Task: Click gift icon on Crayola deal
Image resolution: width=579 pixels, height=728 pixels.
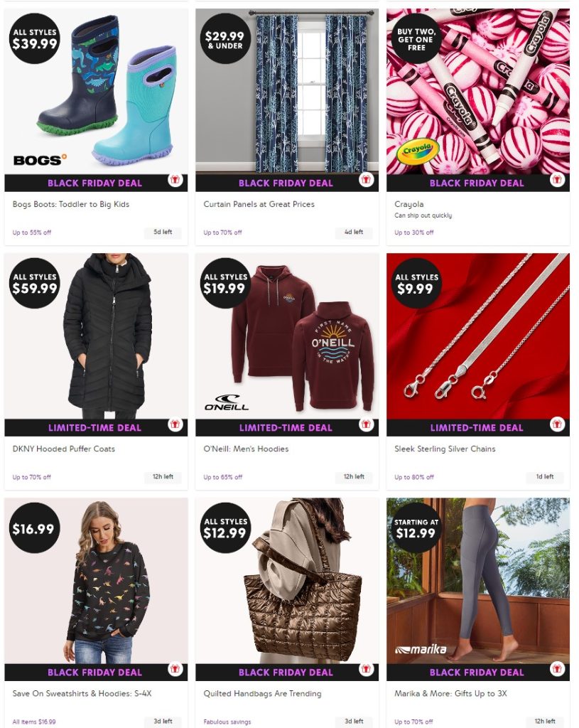Action: [x=557, y=180]
